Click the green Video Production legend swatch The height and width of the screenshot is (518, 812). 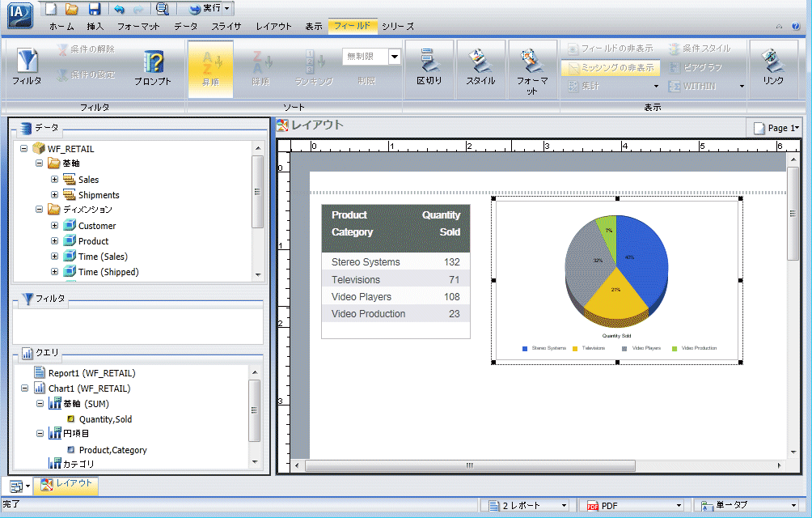tap(675, 349)
